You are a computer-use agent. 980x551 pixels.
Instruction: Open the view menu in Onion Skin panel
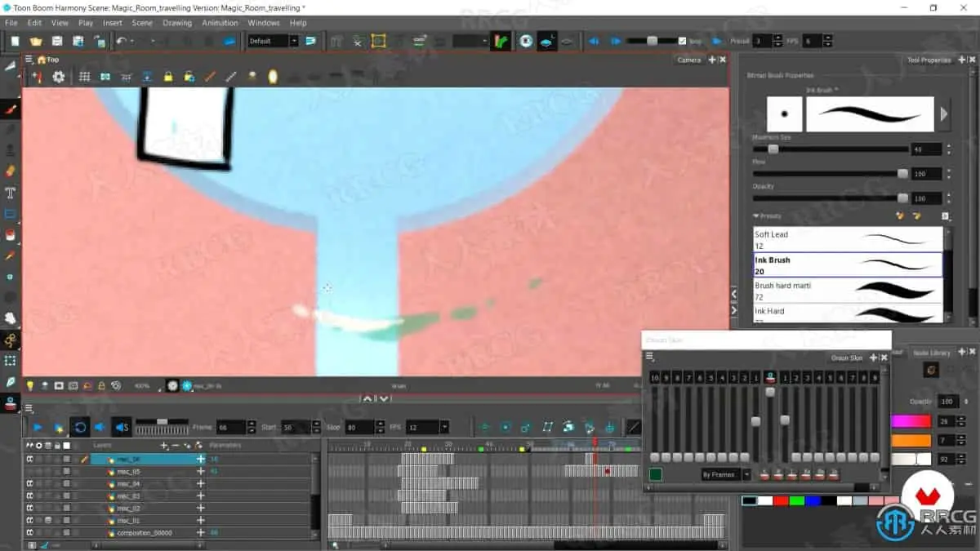(x=650, y=357)
